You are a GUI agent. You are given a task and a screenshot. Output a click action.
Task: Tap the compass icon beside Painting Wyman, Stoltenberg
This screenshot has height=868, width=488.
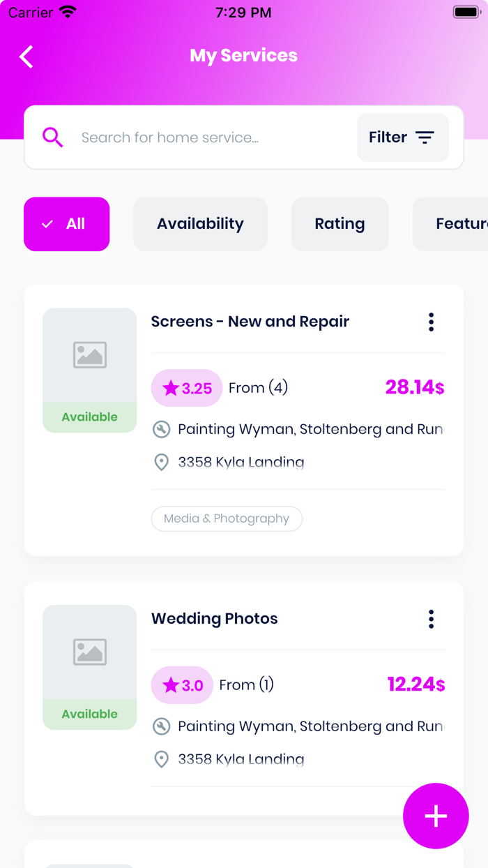pyautogui.click(x=160, y=428)
